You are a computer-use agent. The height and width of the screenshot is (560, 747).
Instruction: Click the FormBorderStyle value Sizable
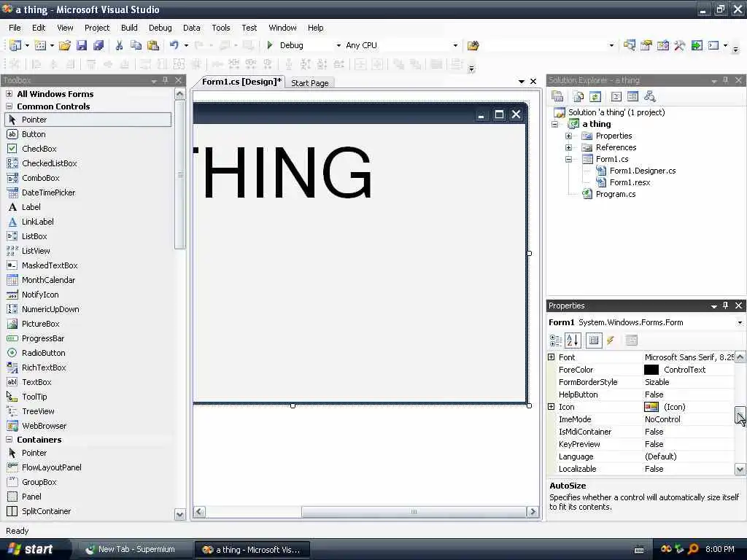point(657,382)
